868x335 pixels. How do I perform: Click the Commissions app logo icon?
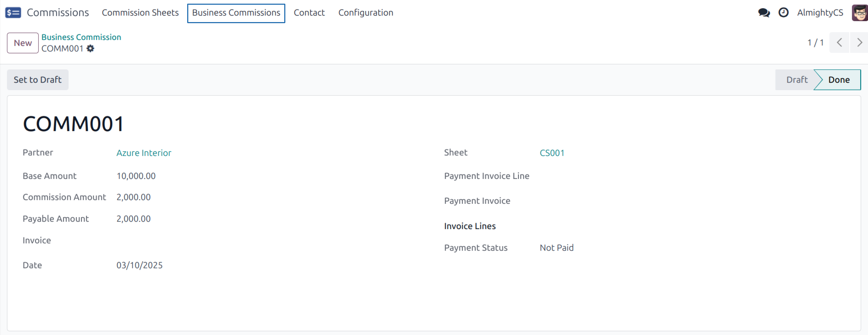pos(13,12)
